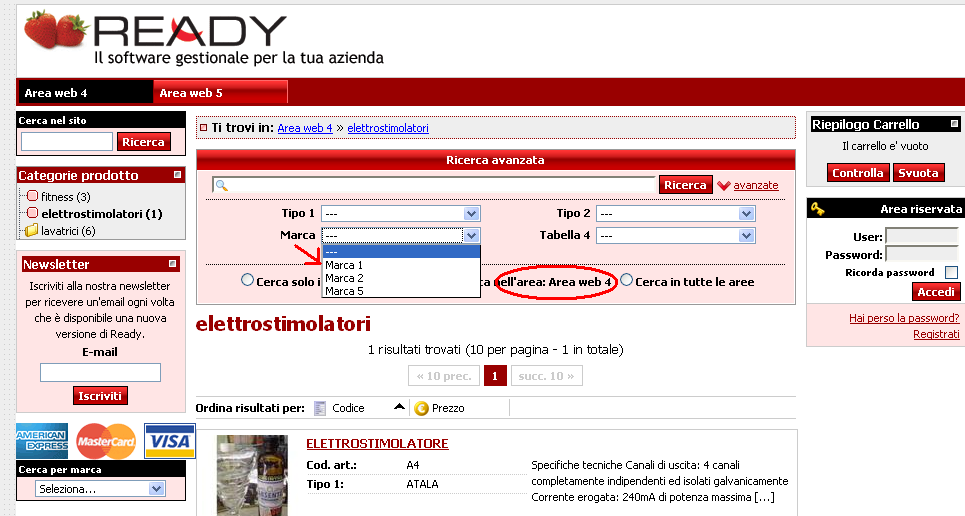Tick the Ricorda password checkbox
Screen dimensions: 965x516
[951, 272]
